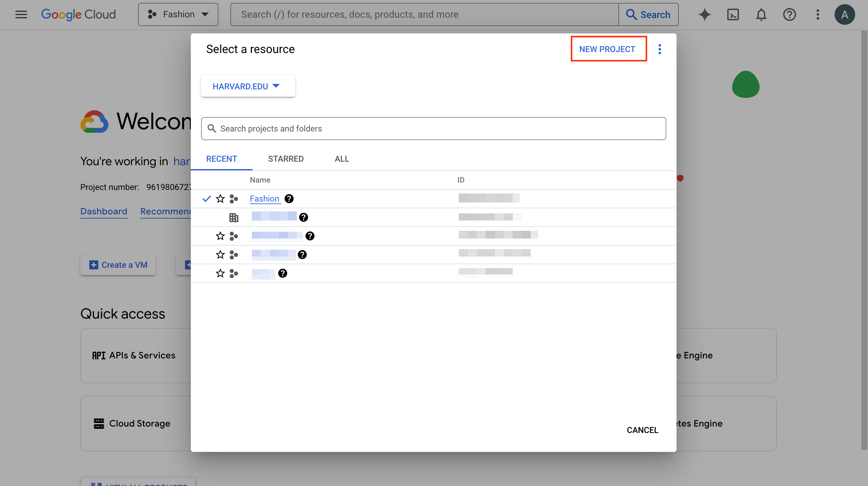Expand the HARVARD.EDU organization dropdown
This screenshot has height=486, width=868.
pyautogui.click(x=248, y=86)
